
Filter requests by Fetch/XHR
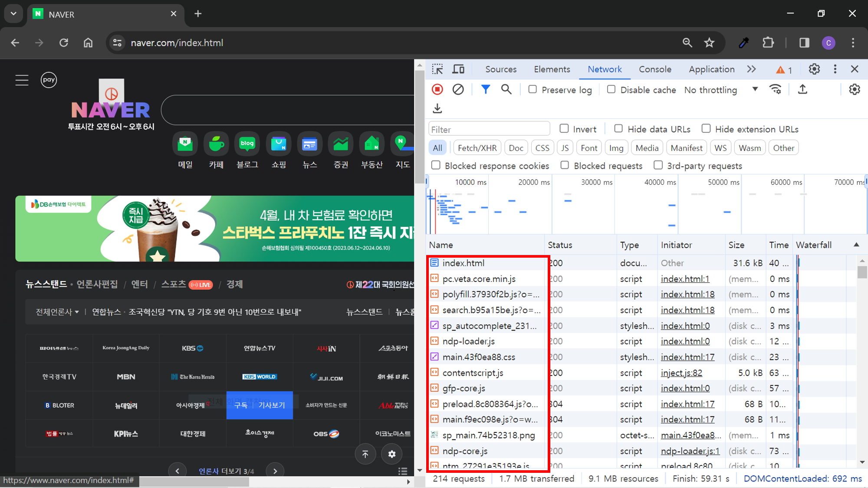point(477,148)
